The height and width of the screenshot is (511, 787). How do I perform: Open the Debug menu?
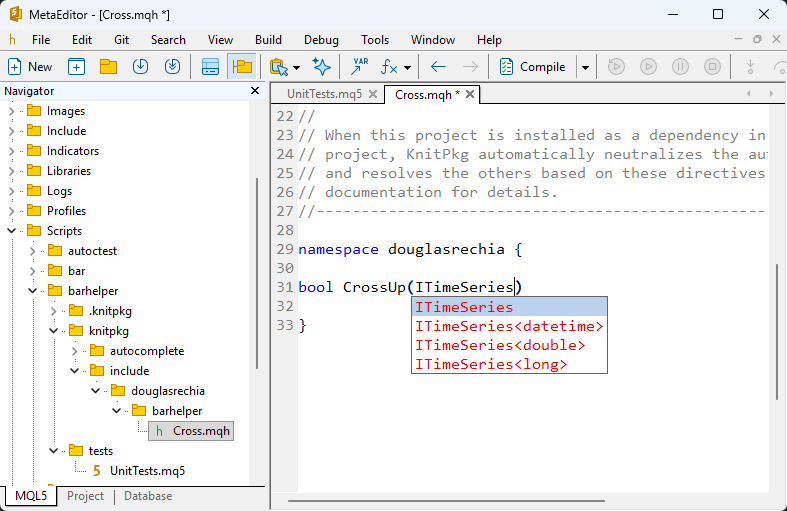click(321, 40)
